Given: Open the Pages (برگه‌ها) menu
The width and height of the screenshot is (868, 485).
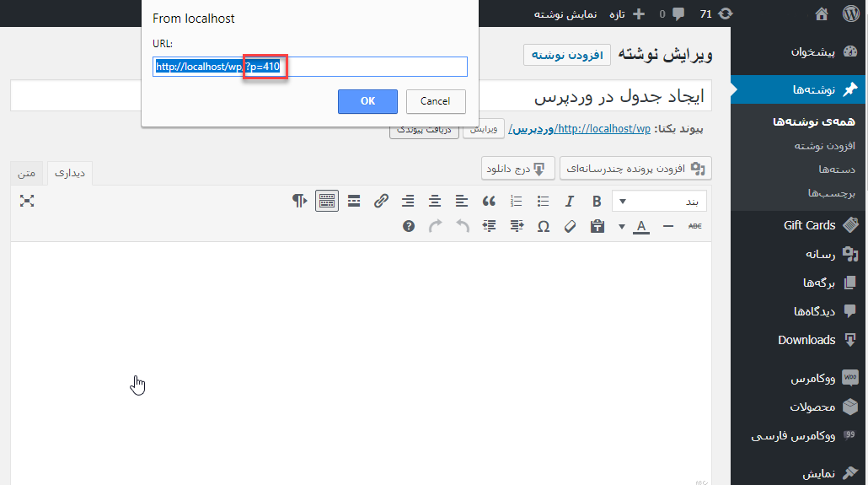Looking at the screenshot, I should pos(800,283).
